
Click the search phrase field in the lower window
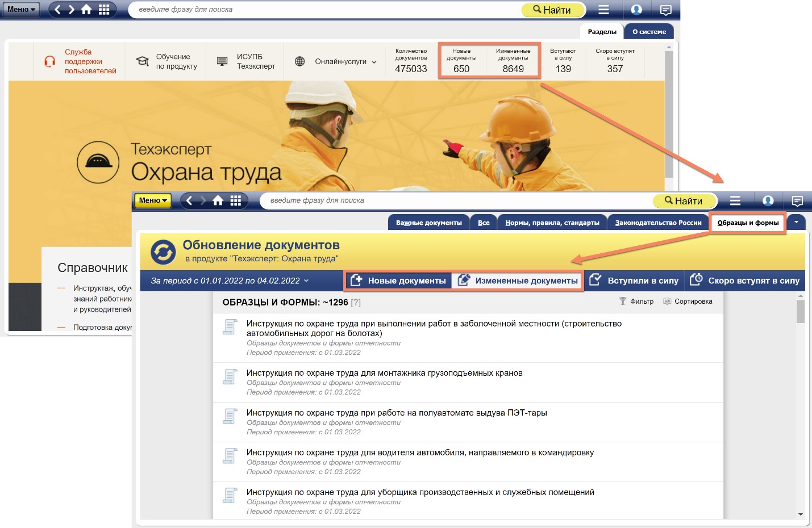(x=455, y=200)
